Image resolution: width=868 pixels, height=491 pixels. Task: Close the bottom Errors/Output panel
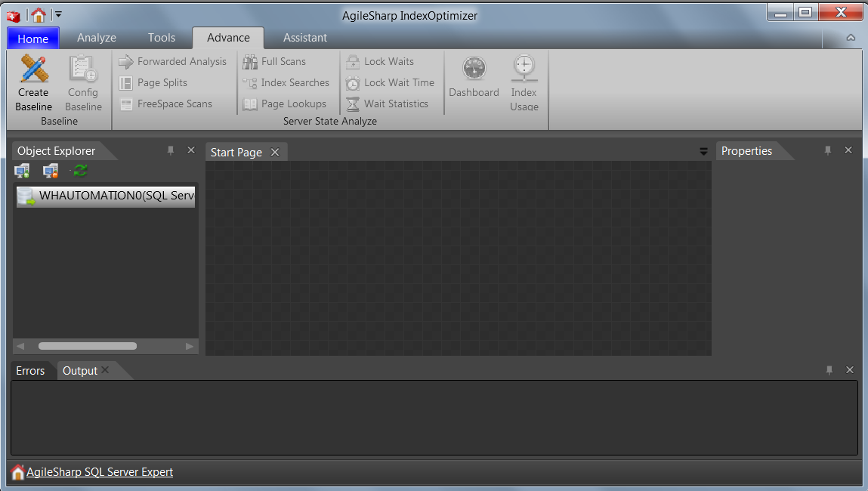point(850,370)
